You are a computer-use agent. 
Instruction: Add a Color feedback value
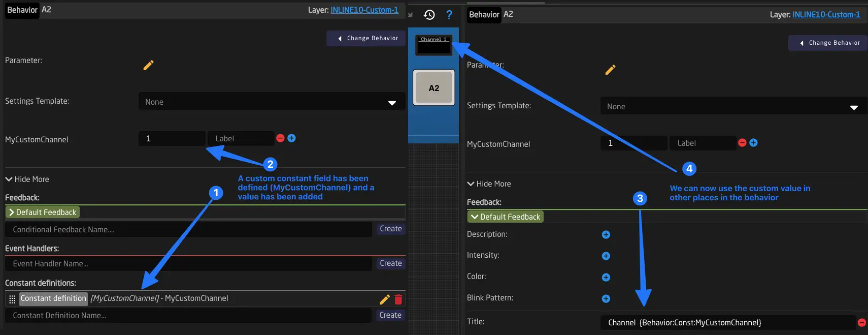tap(606, 277)
